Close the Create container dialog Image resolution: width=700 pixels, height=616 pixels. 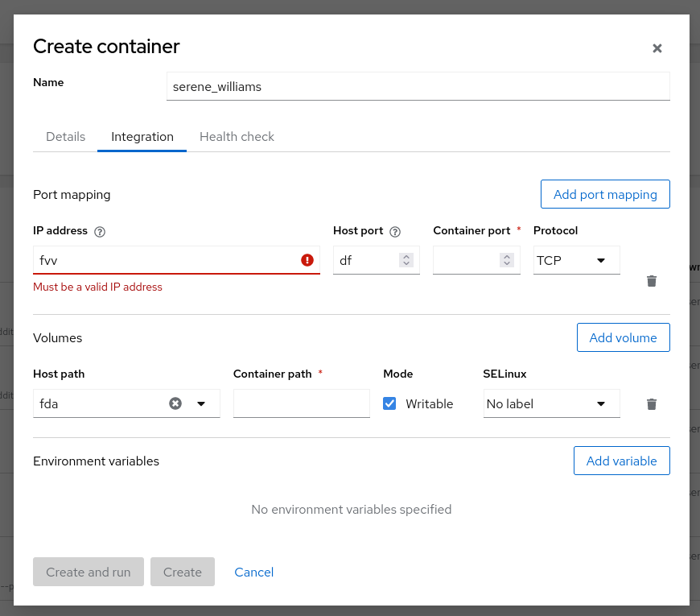pyautogui.click(x=657, y=48)
